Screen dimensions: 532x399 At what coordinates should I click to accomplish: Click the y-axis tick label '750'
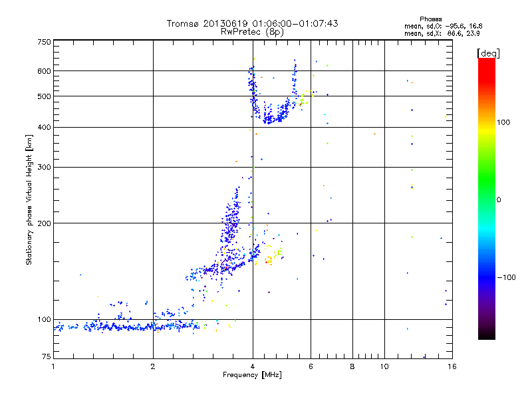44,42
